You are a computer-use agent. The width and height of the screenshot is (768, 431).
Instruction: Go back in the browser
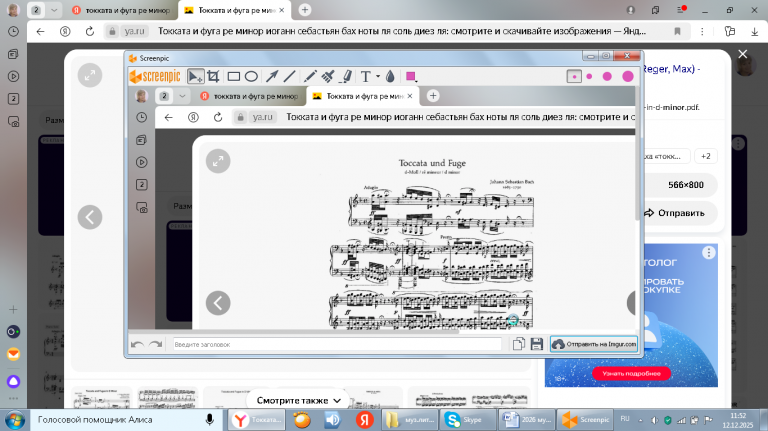click(x=40, y=31)
